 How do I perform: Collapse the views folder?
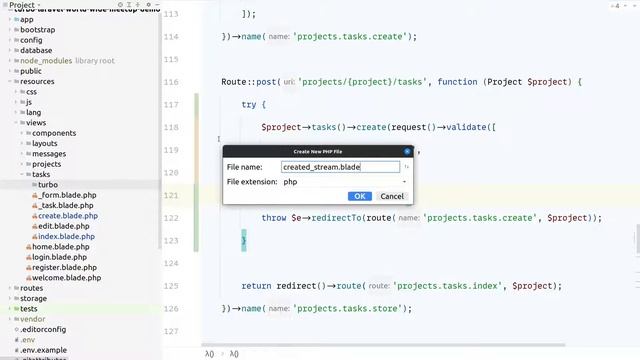click(x=16, y=122)
